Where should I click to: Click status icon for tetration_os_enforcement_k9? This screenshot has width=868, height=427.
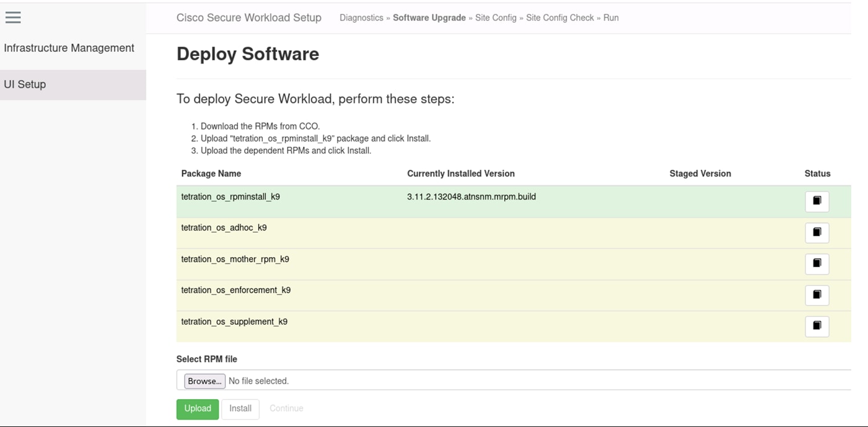(x=817, y=295)
